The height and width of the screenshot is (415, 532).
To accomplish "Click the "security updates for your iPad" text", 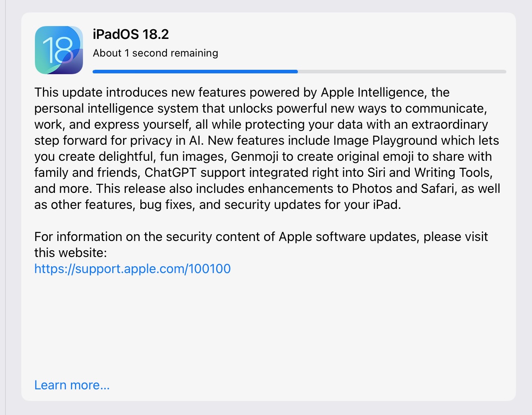I will (x=312, y=205).
